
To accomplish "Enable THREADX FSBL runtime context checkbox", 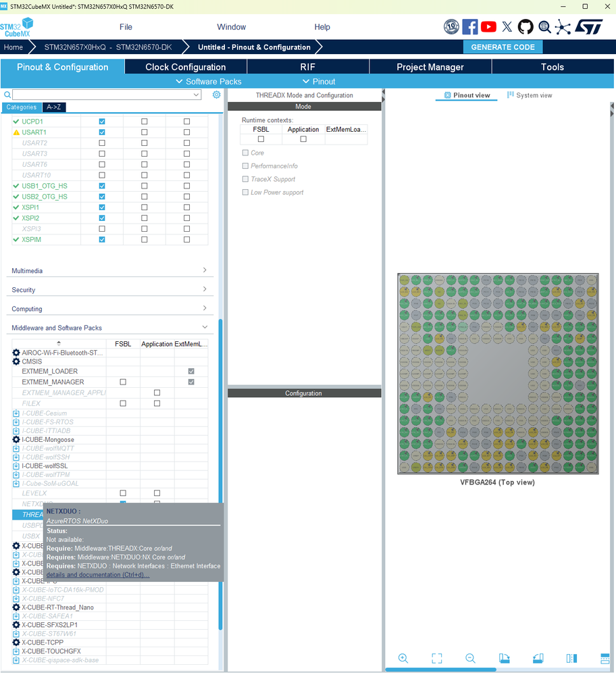I will pos(261,139).
